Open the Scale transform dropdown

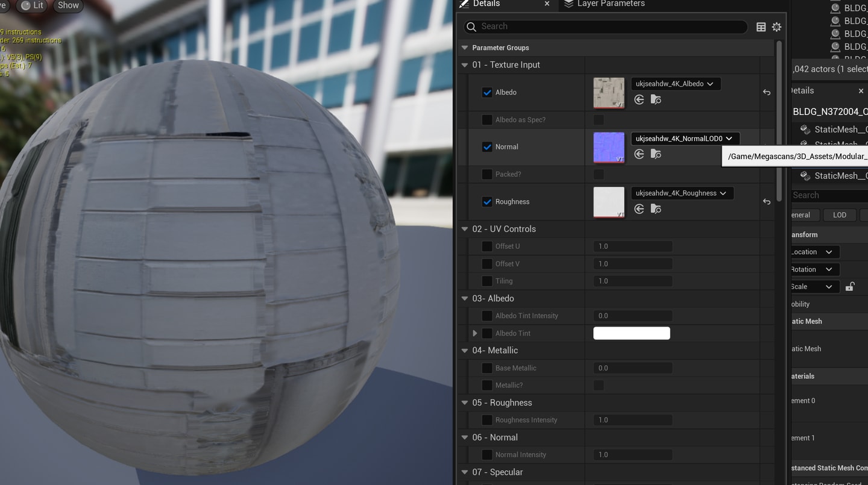coord(814,287)
